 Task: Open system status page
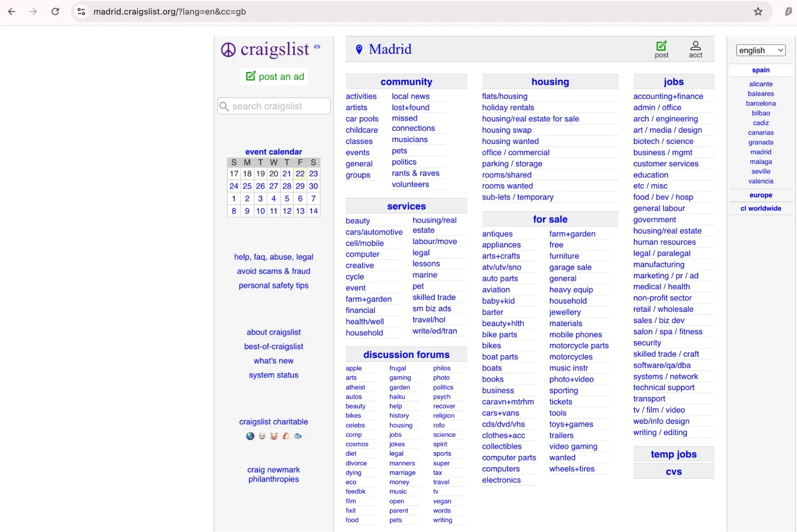[x=274, y=375]
